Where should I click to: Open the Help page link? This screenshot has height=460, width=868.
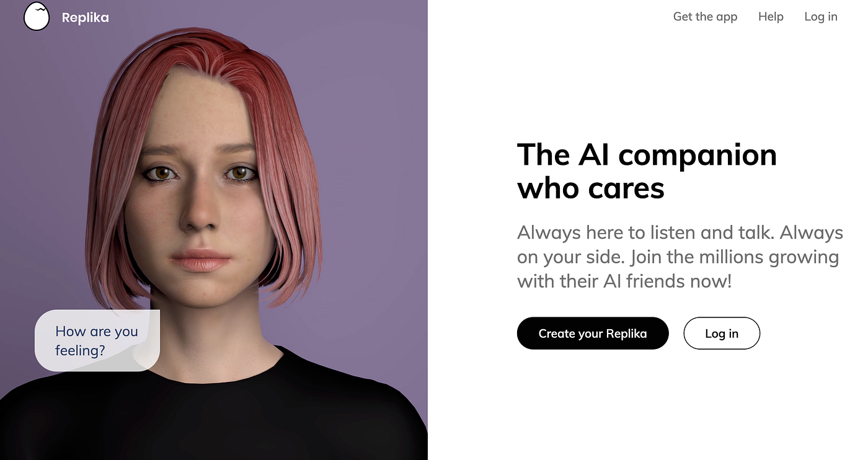coord(771,17)
